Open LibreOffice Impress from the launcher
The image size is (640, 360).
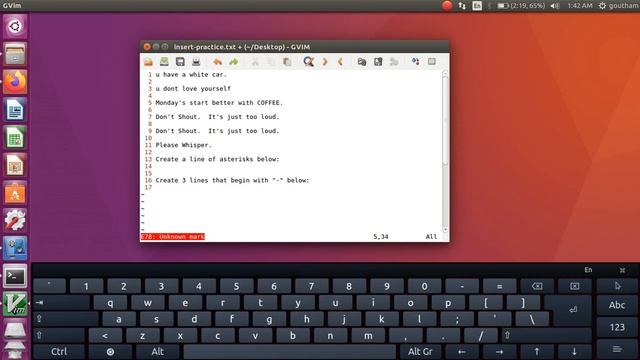click(x=15, y=165)
